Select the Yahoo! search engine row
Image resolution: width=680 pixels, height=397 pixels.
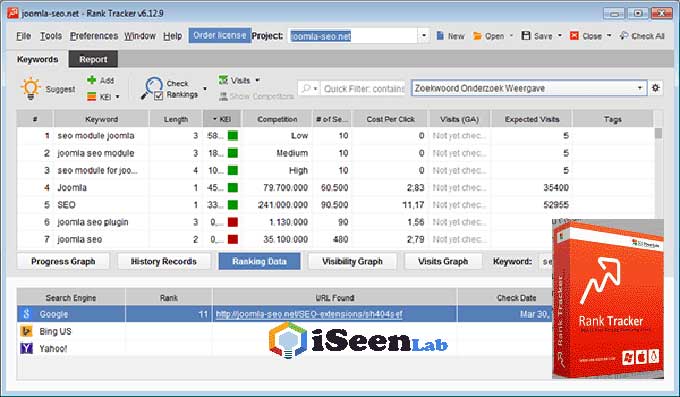click(x=285, y=348)
